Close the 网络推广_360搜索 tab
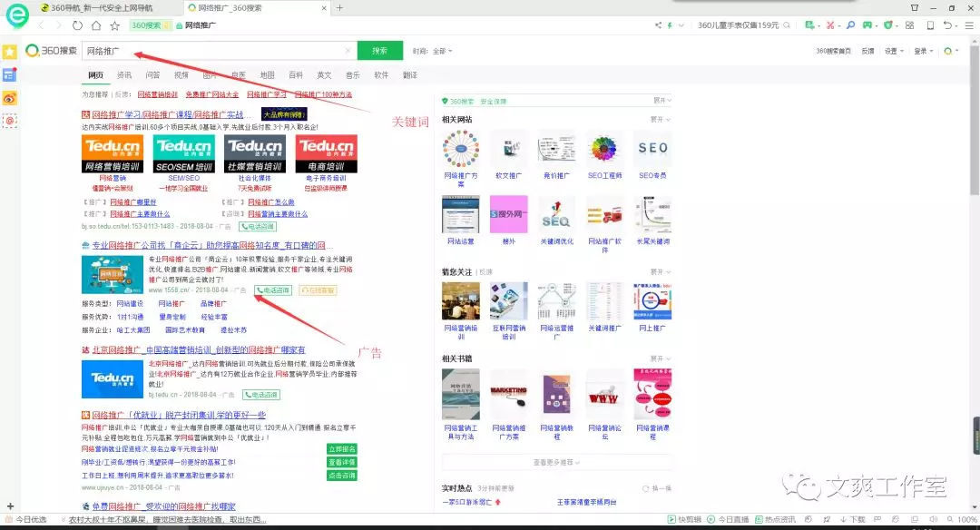The image size is (980, 530). tap(324, 8)
